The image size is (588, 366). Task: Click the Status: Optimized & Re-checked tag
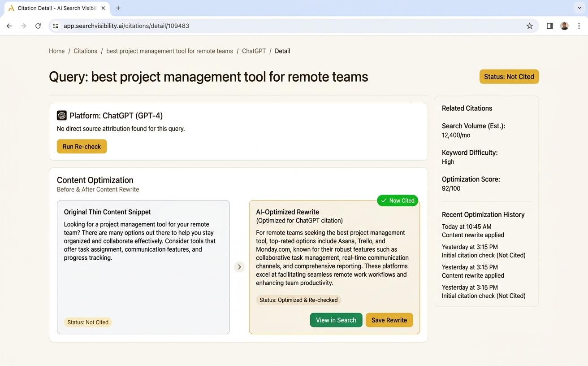(298, 300)
